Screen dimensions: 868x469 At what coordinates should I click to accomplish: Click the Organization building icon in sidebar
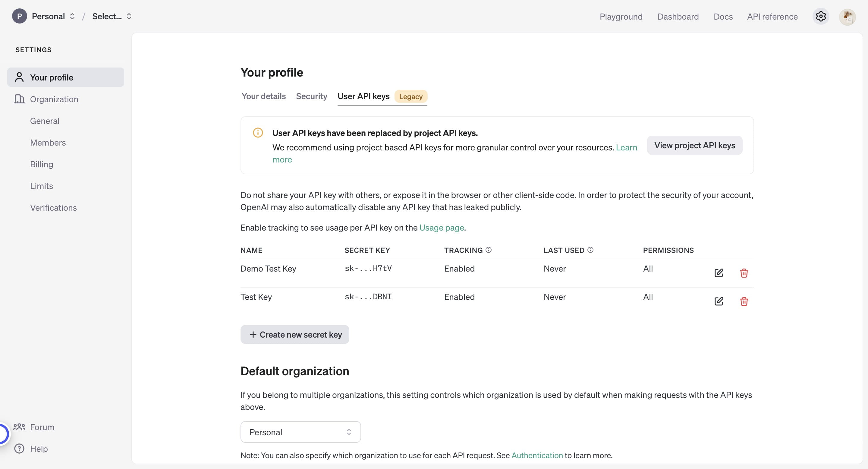coord(19,99)
